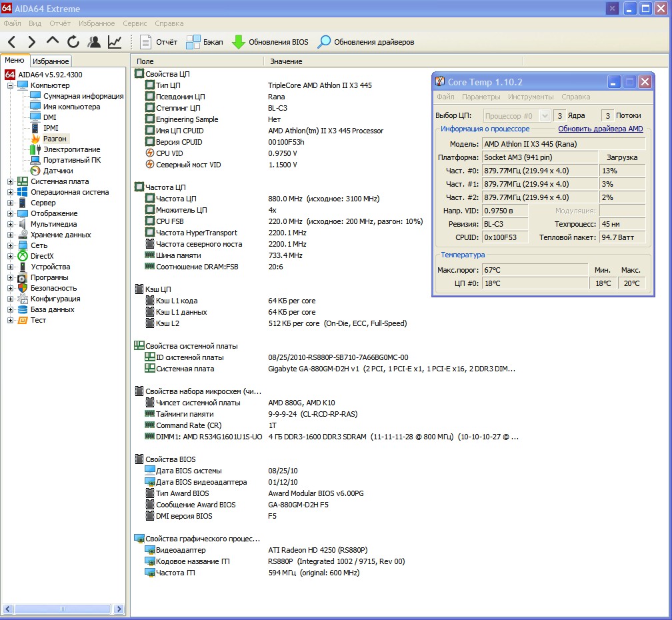Expand the DirectX node
The width and height of the screenshot is (672, 620).
point(10,256)
